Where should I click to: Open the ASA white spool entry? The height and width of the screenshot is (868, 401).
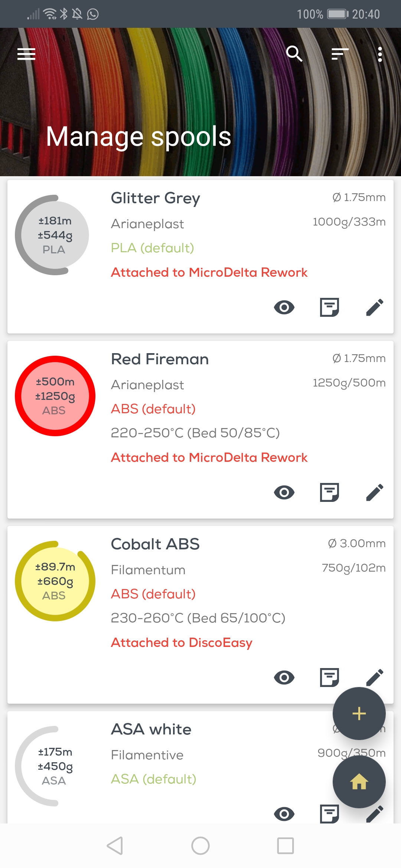[151, 729]
